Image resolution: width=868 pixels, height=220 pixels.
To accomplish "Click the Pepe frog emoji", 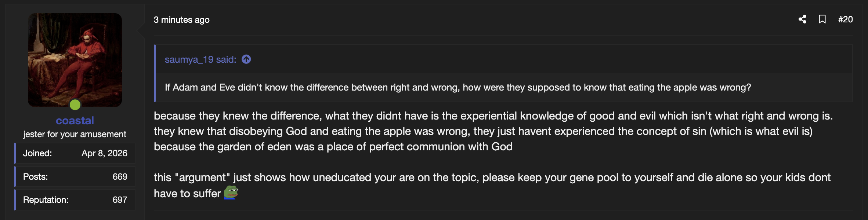I will point(231,192).
